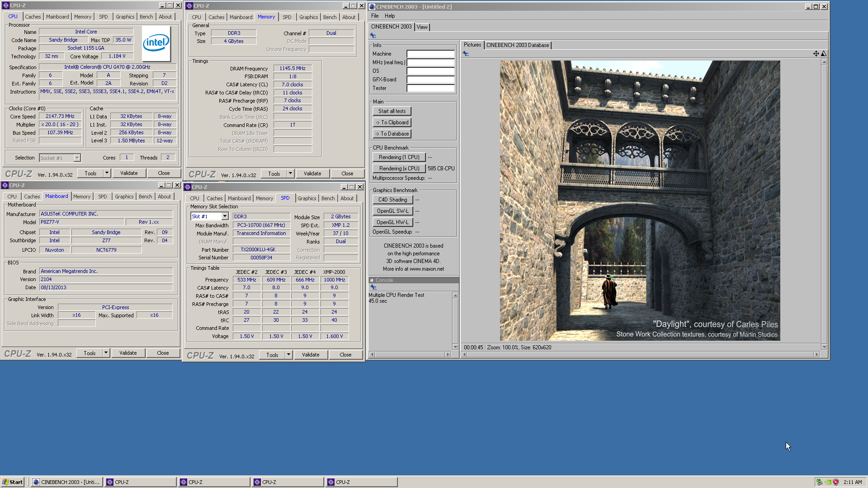Click the Windows Security Alert shield tray icon
The width and height of the screenshot is (868, 488).
pyautogui.click(x=835, y=482)
